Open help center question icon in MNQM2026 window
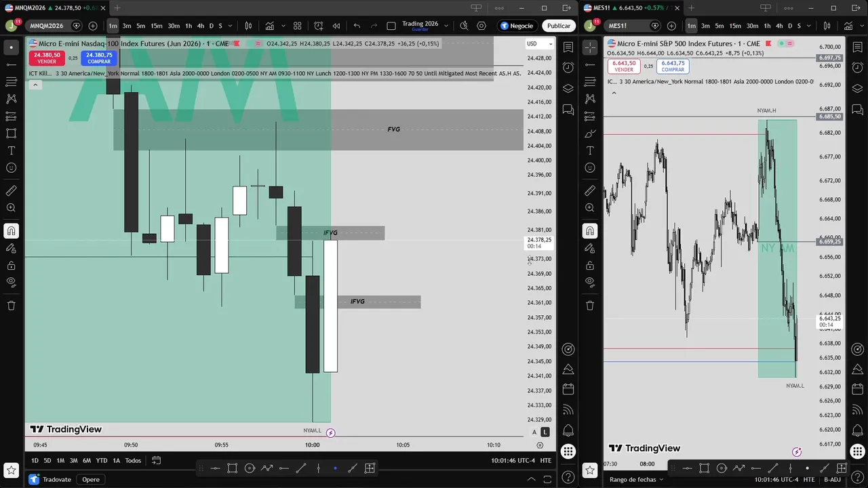This screenshot has height=488, width=868. 568,476
